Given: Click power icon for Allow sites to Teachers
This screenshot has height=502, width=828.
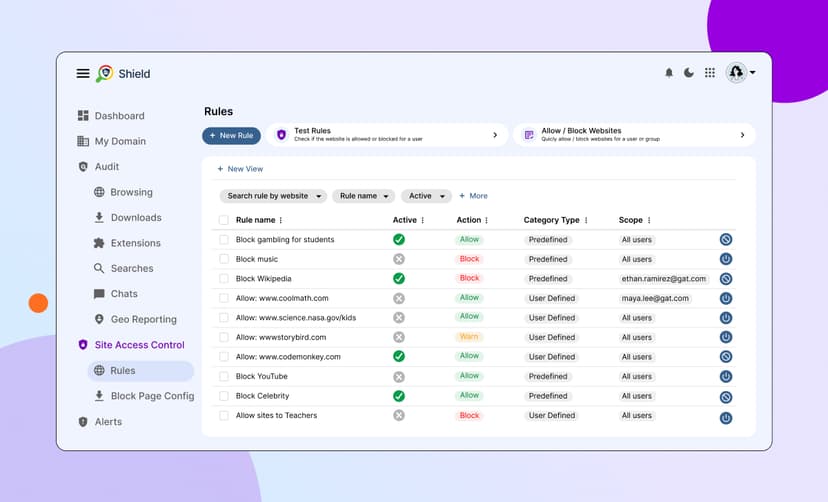Looking at the screenshot, I should coord(726,418).
